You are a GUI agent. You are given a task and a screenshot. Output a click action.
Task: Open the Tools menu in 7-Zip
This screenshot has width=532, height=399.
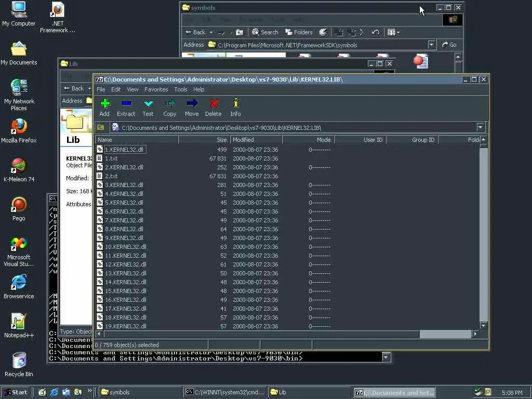(180, 89)
